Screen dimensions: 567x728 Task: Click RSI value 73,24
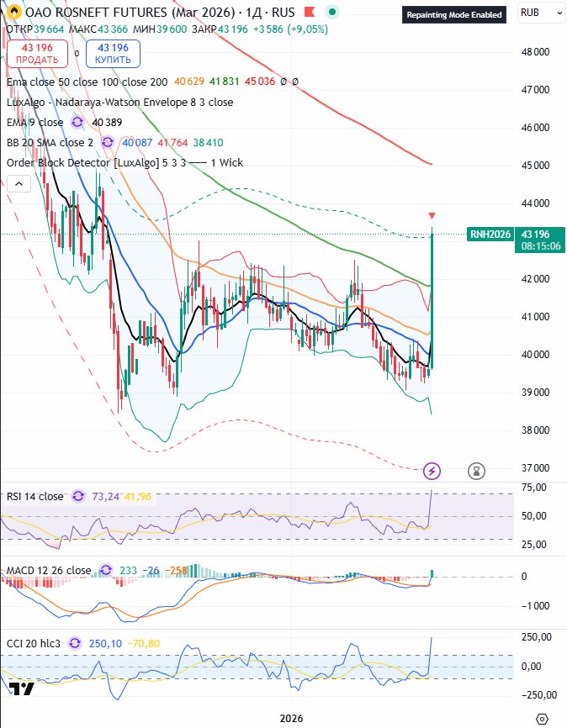click(x=105, y=496)
